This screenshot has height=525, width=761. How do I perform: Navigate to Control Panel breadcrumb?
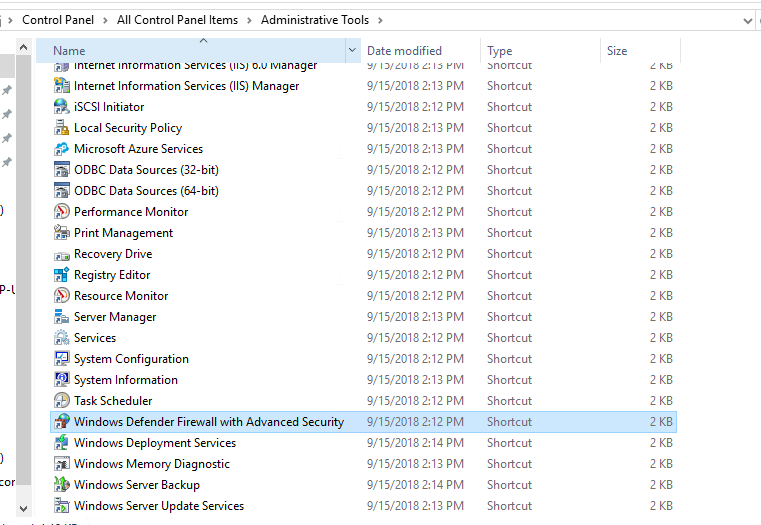tap(58, 20)
